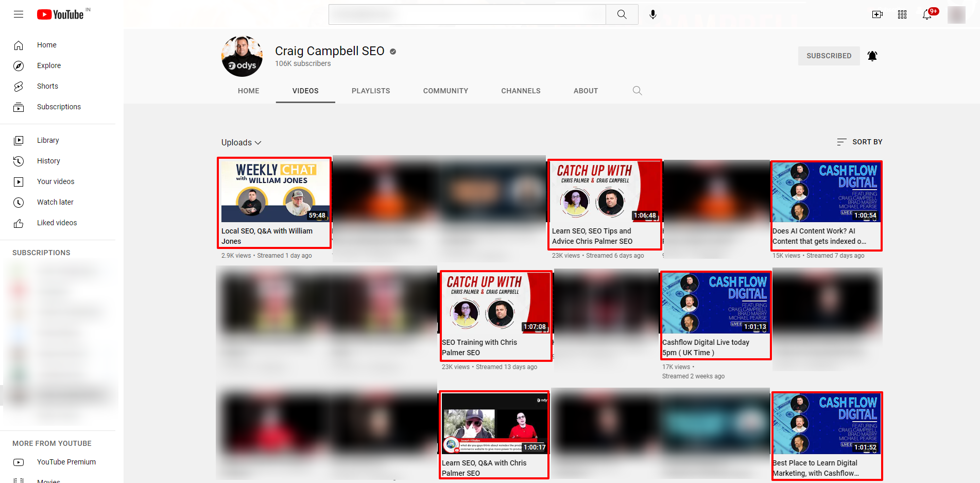
Task: Open 'SEO Training with Chris Palmer SEO' title
Action: 479,347
